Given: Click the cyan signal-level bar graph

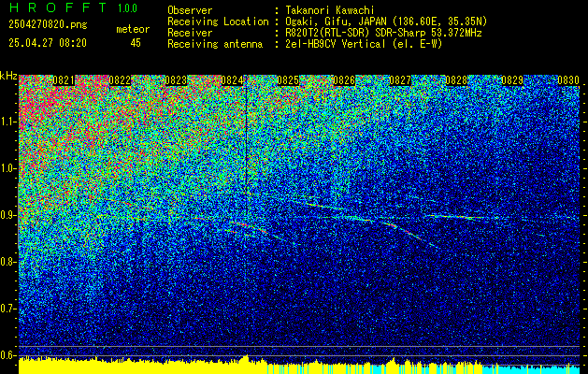Looking at the screenshot, I should (x=531, y=369).
